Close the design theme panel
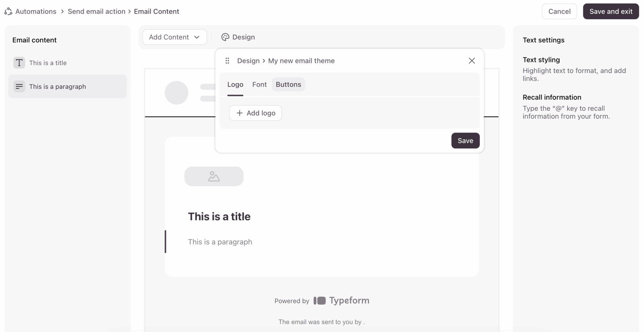The height and width of the screenshot is (332, 644). [x=472, y=61]
